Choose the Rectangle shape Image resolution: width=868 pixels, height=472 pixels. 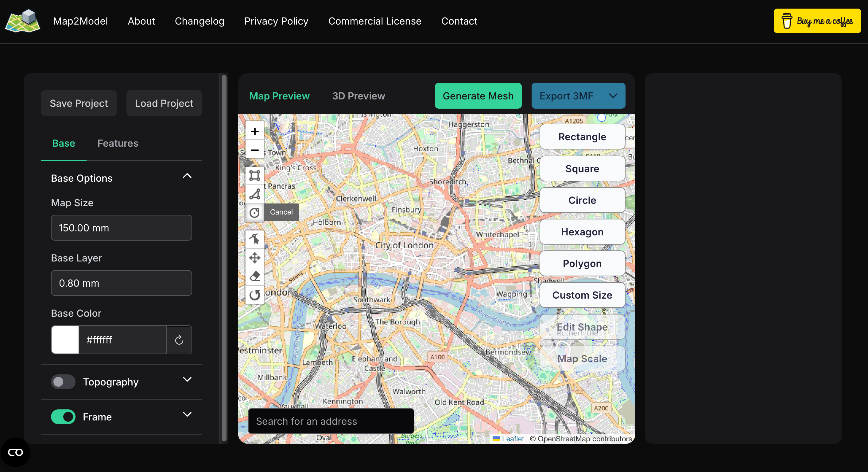(582, 137)
